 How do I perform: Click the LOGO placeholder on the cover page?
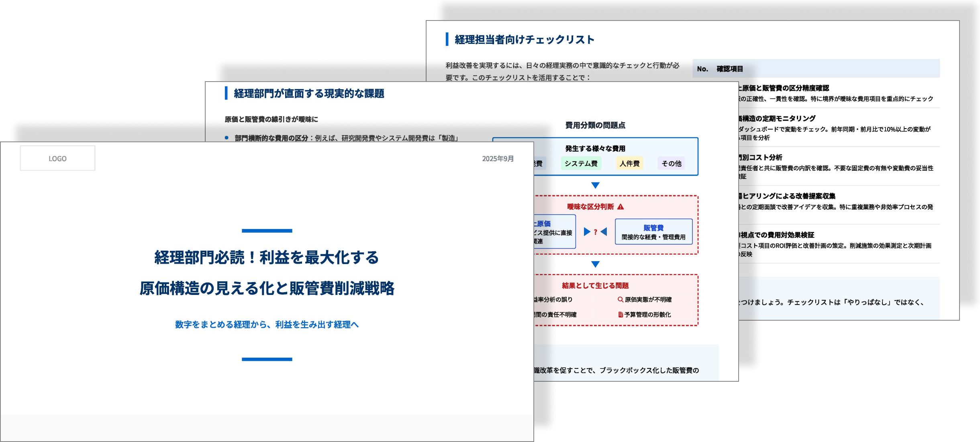click(x=57, y=158)
